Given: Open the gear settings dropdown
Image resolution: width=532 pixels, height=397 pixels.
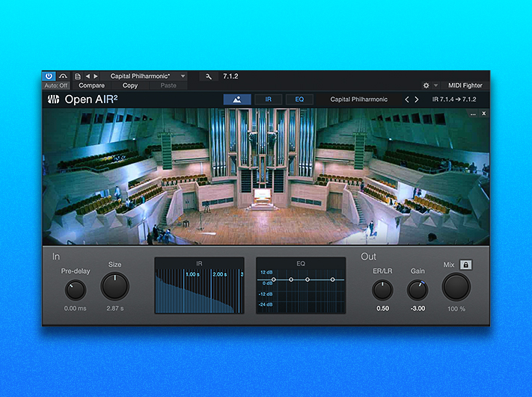Looking at the screenshot, I should [x=429, y=85].
